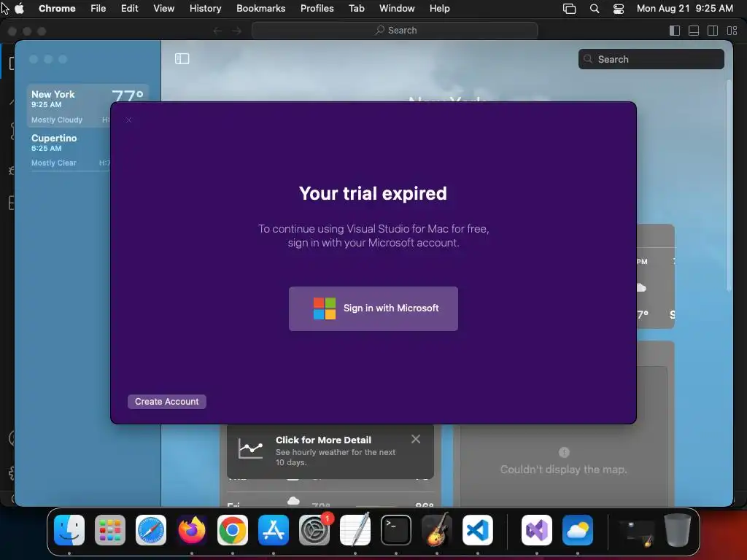The width and height of the screenshot is (747, 560).
Task: Select Cupertino in the Weather sidebar
Action: tap(71, 150)
